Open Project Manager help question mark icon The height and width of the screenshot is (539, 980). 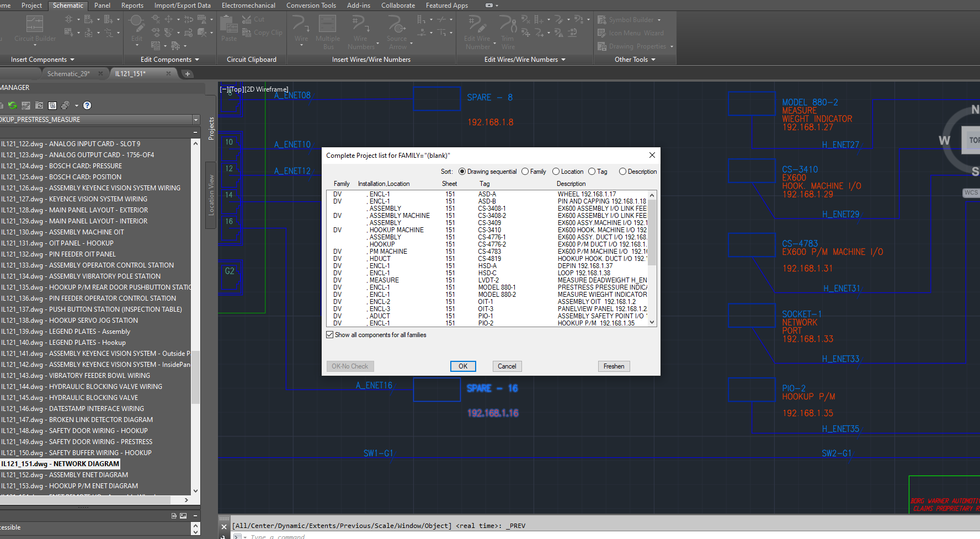pyautogui.click(x=87, y=105)
